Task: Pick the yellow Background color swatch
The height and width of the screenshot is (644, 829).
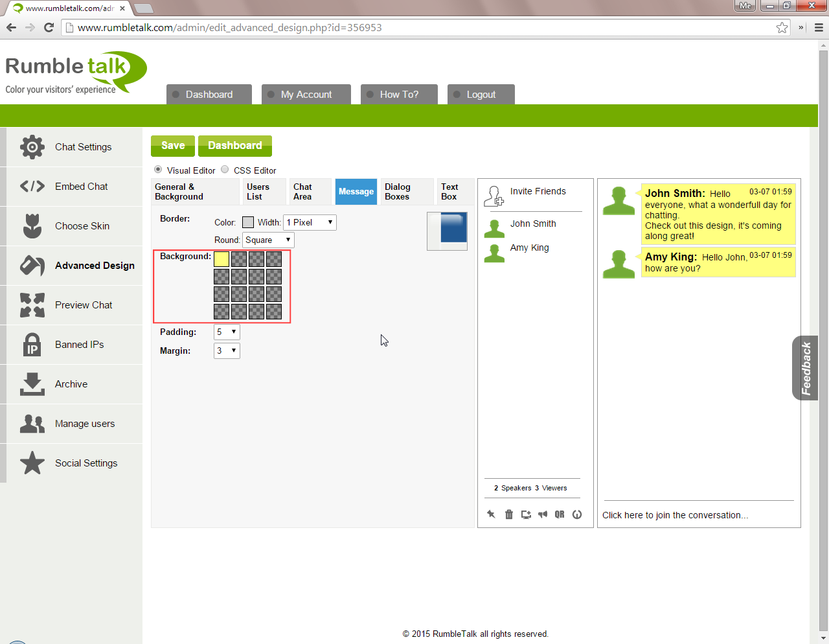Action: point(221,259)
